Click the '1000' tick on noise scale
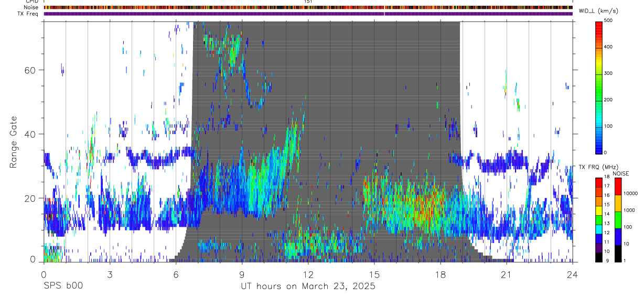The height and width of the screenshot is (297, 644). [x=629, y=210]
